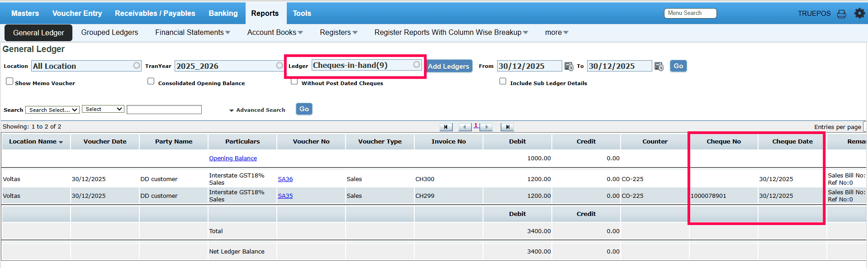The height and width of the screenshot is (268, 868).
Task: Expand Account Books dropdown
Action: pos(275,33)
